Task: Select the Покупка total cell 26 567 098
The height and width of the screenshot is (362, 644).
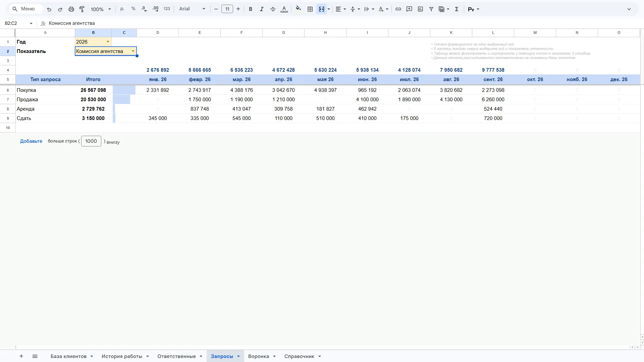Action: click(x=93, y=90)
